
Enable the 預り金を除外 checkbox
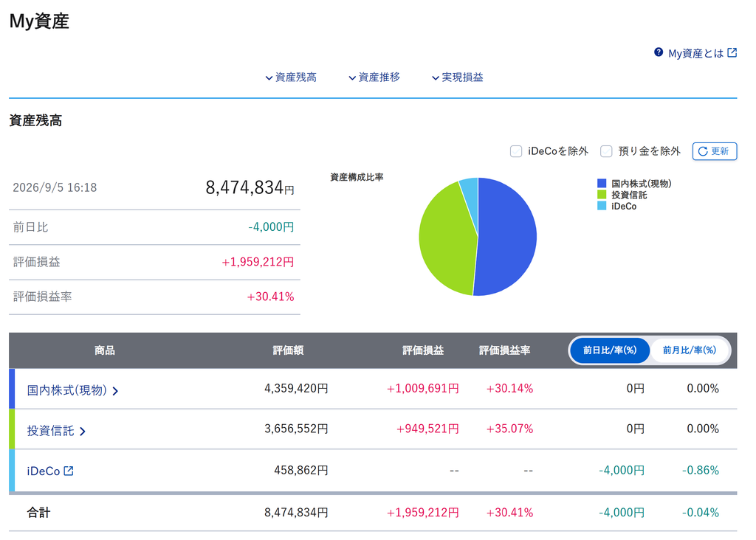606,151
